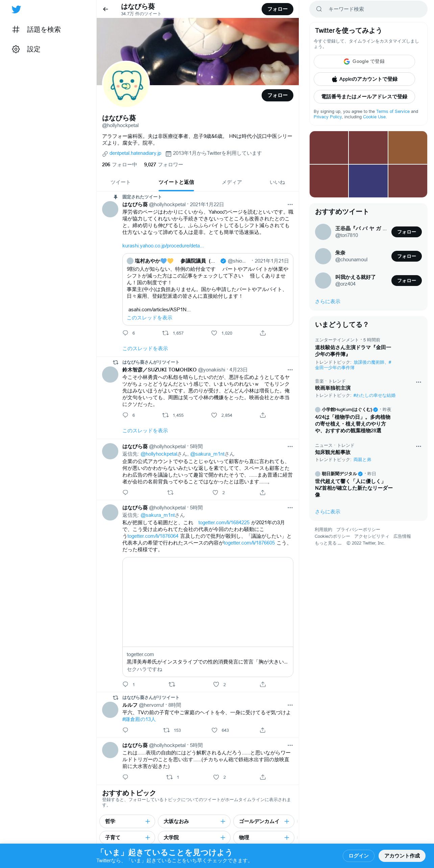Open more options on 映画単独初主演 trend
This screenshot has height=868, width=434.
(x=418, y=382)
